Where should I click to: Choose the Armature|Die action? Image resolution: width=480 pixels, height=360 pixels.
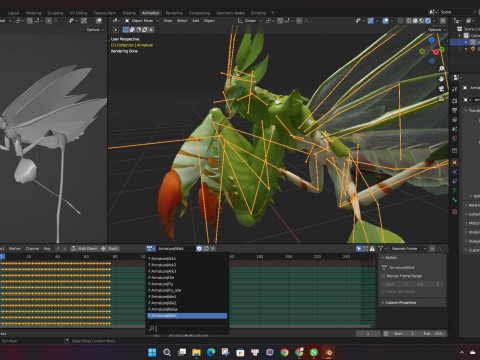coord(187,277)
